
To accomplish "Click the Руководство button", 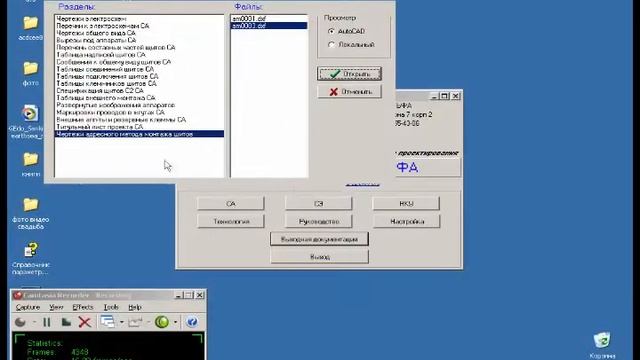I will click(318, 221).
